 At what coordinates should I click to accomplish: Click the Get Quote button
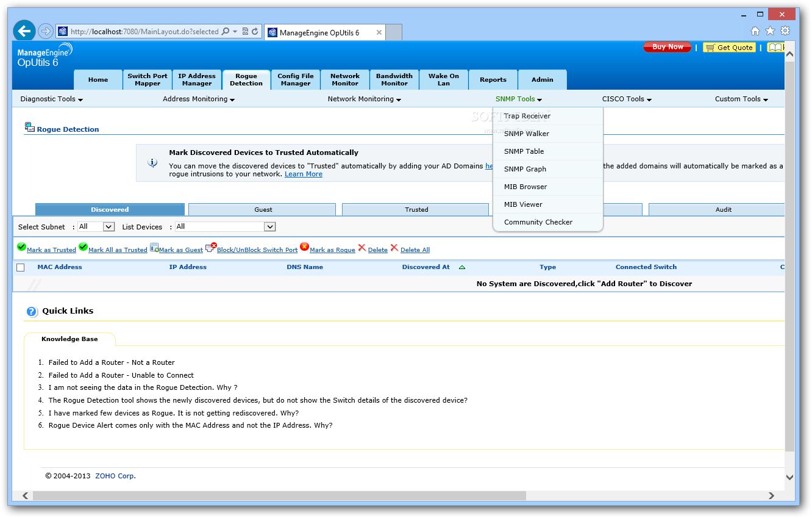pyautogui.click(x=729, y=48)
